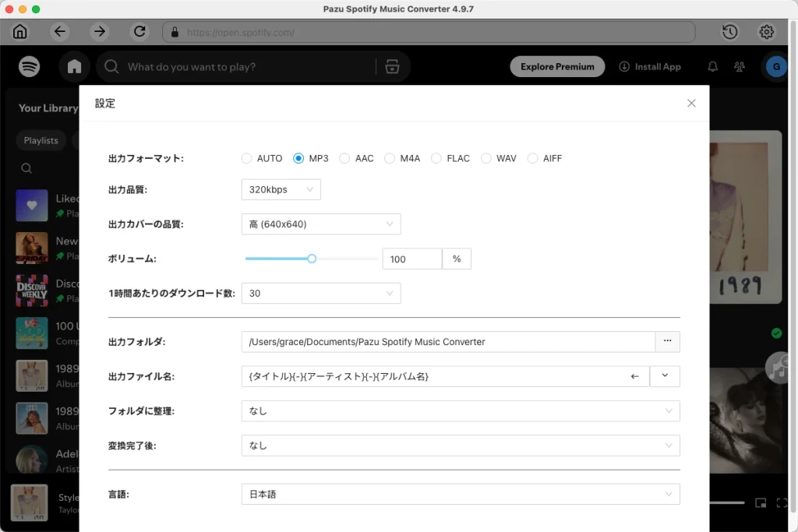Screen dimensions: 798x532
Task: Open the app settings gear icon
Action: click(x=766, y=31)
